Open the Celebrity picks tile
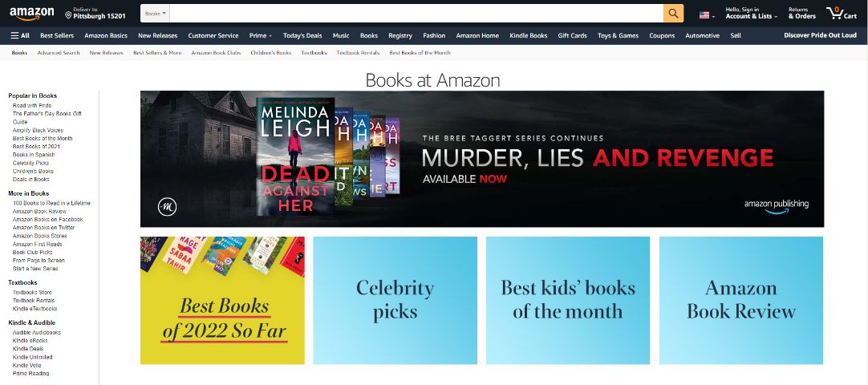The width and height of the screenshot is (868, 385). coord(395,300)
